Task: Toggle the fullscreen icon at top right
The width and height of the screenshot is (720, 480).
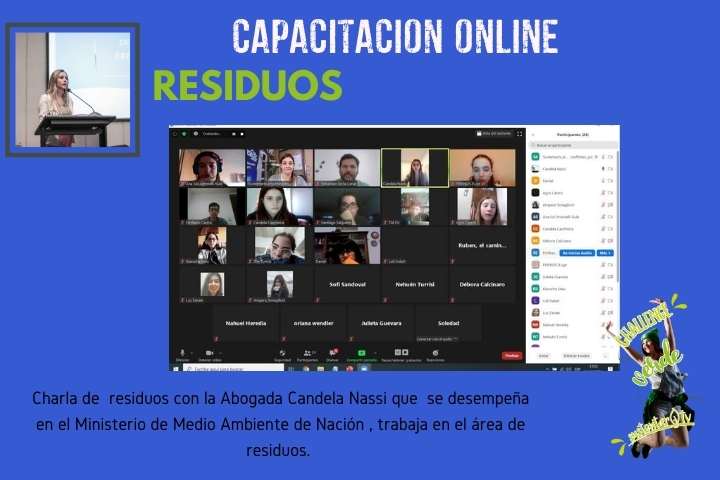Action: [519, 133]
